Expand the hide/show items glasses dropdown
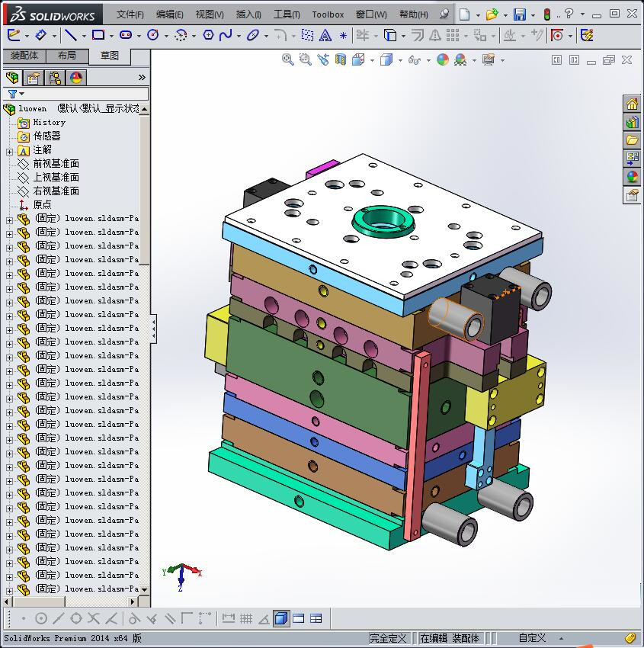This screenshot has width=644, height=648. [x=428, y=59]
